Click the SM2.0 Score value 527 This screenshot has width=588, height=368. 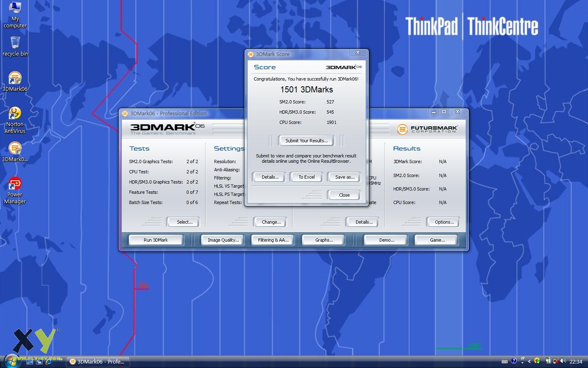pos(330,102)
